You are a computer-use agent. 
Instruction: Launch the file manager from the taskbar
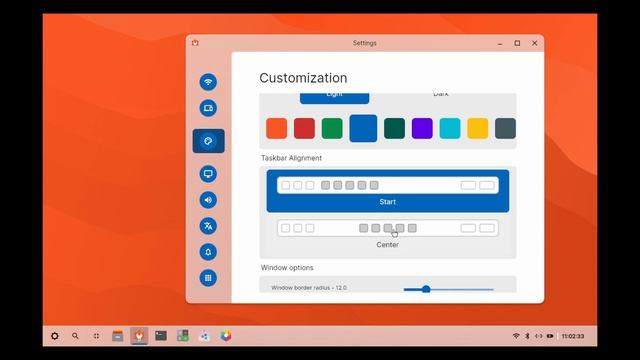(118, 336)
